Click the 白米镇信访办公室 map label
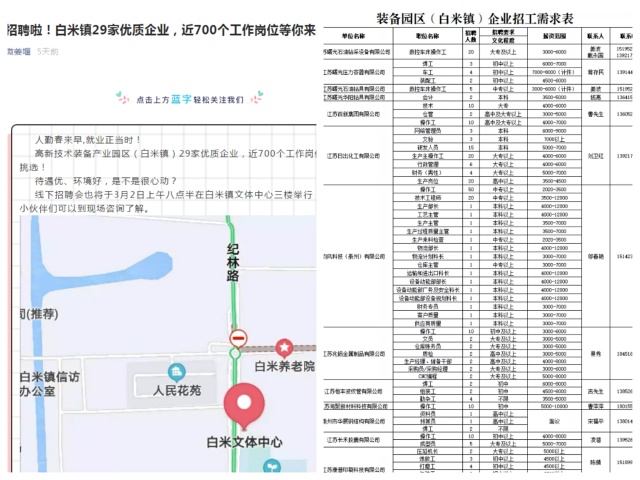640x480 pixels. [49, 386]
